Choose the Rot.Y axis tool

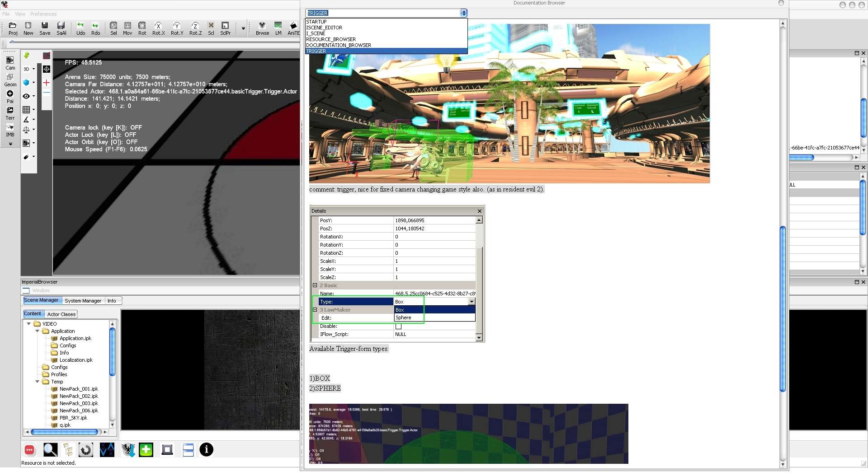click(x=177, y=28)
